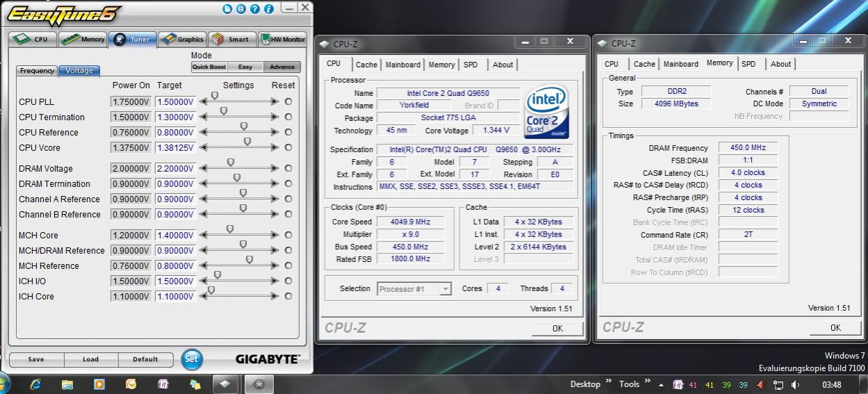
Task: Open CPU tab in right CPU-Z window
Action: click(x=611, y=64)
